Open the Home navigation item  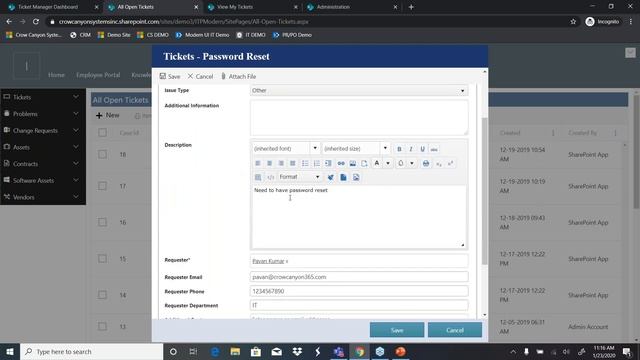pos(56,75)
